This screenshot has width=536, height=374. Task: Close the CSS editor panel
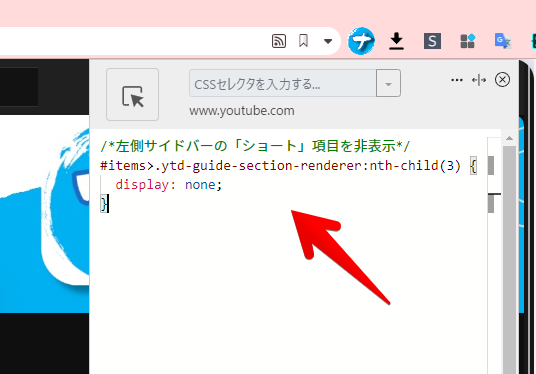[502, 80]
